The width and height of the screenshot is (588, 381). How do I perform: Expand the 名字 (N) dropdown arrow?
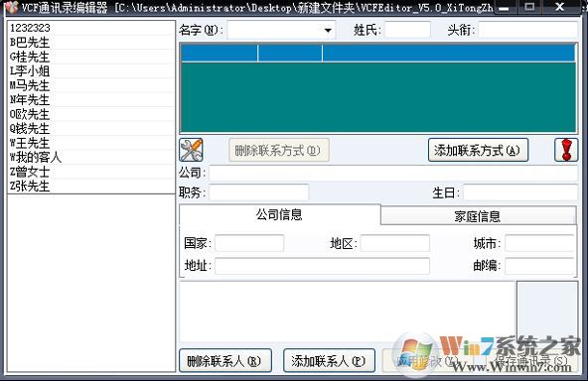328,30
